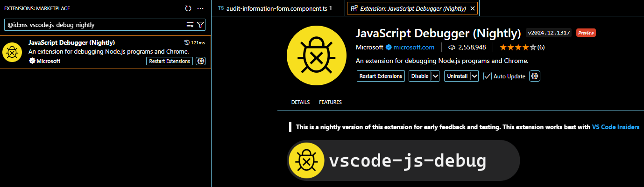Viewport: 644px width, 187px height.
Task: Open the extension filter funnel menu
Action: tap(200, 25)
